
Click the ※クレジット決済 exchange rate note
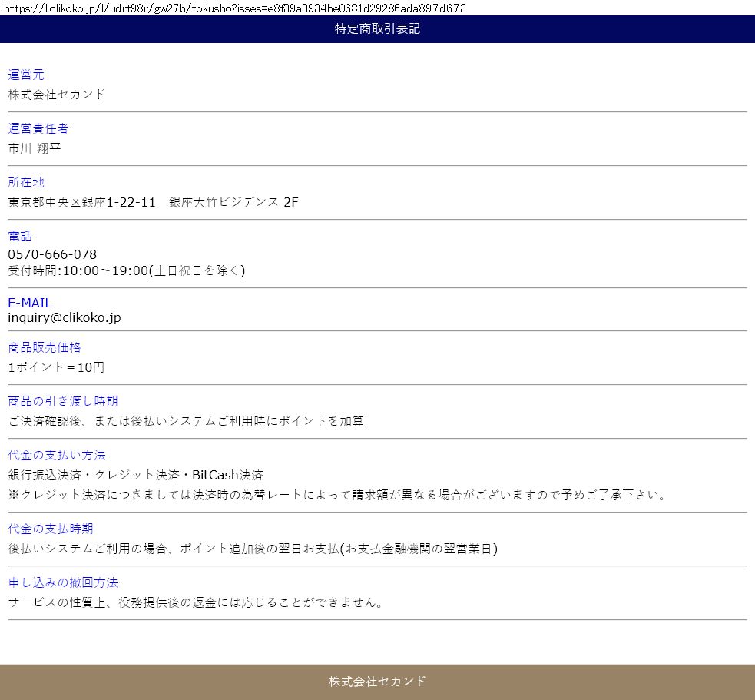(x=337, y=495)
